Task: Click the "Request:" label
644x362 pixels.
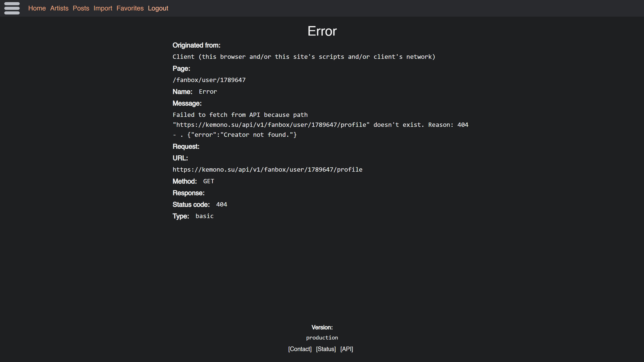Action: (x=186, y=147)
